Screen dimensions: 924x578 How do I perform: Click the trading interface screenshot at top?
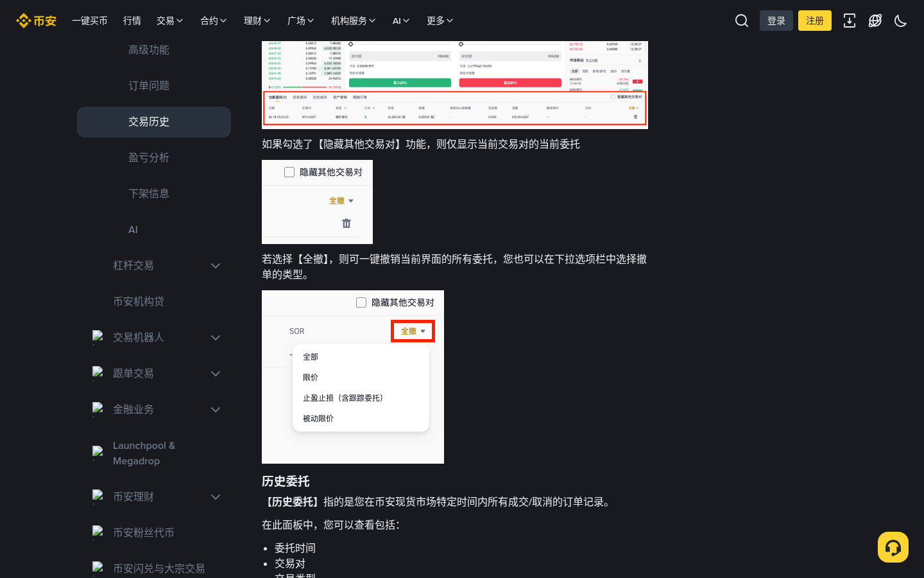point(455,85)
